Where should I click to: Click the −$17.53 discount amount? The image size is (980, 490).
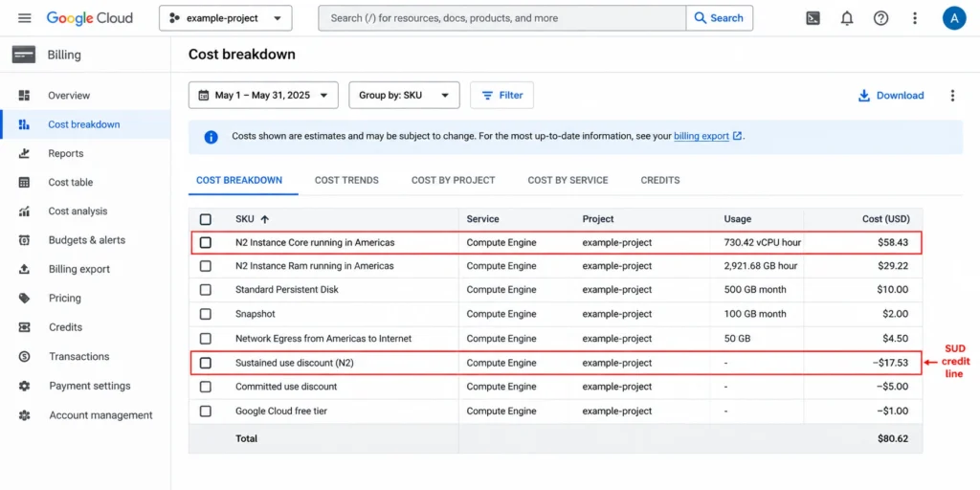(889, 363)
